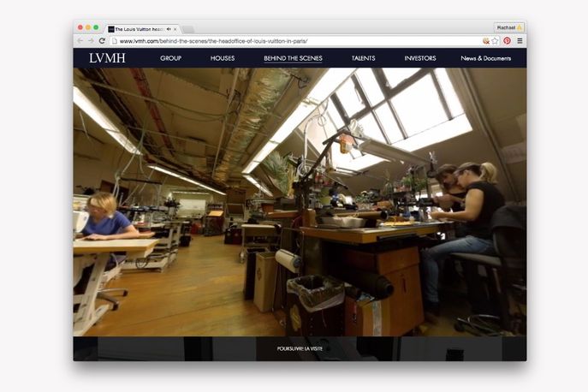Viewport: 588px width, 392px height.
Task: Open a new tab beside current tab
Action: (x=188, y=29)
